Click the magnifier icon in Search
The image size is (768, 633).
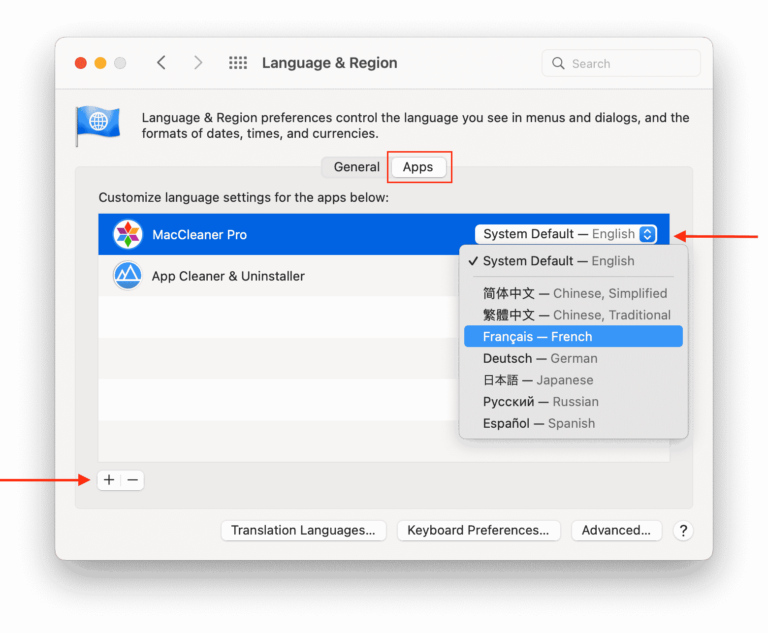coord(558,63)
